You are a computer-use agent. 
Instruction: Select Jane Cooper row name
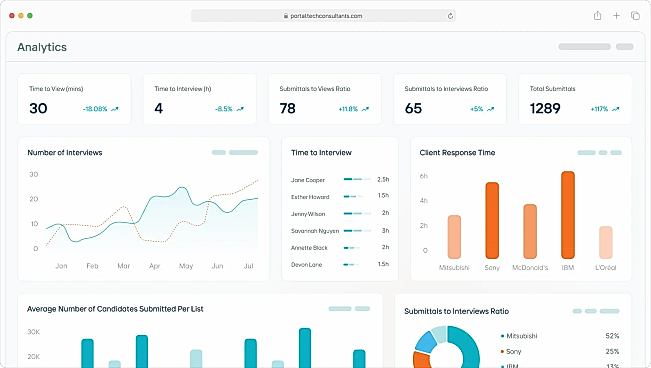(308, 180)
